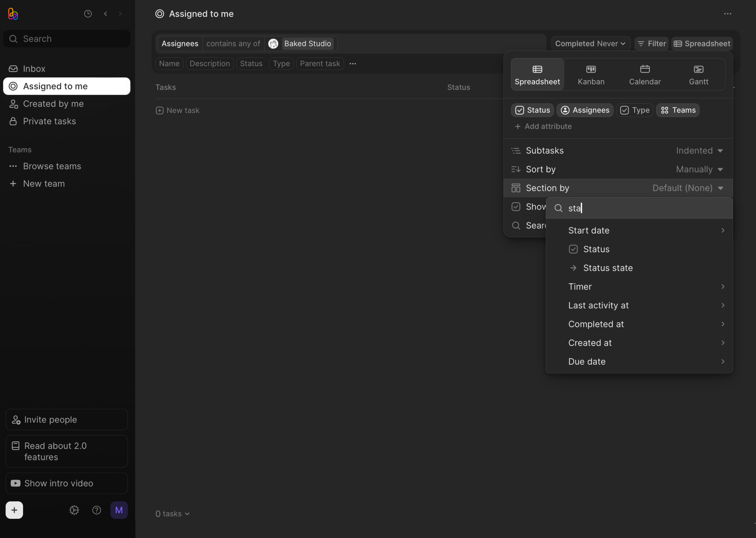The width and height of the screenshot is (756, 538).
Task: Switch to Gantt view
Action: coord(699,74)
